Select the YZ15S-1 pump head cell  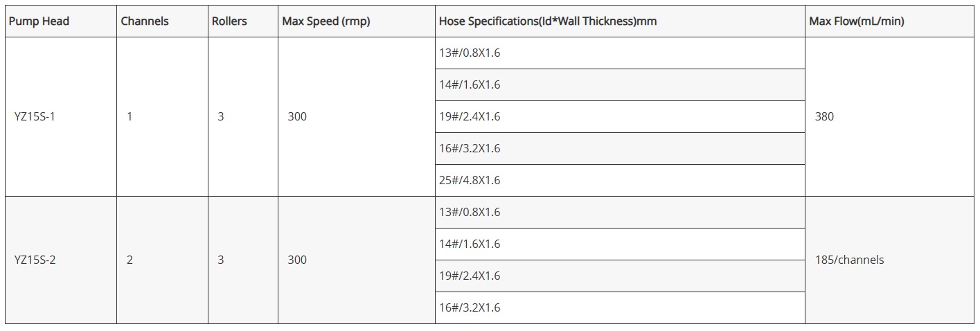[x=35, y=117]
